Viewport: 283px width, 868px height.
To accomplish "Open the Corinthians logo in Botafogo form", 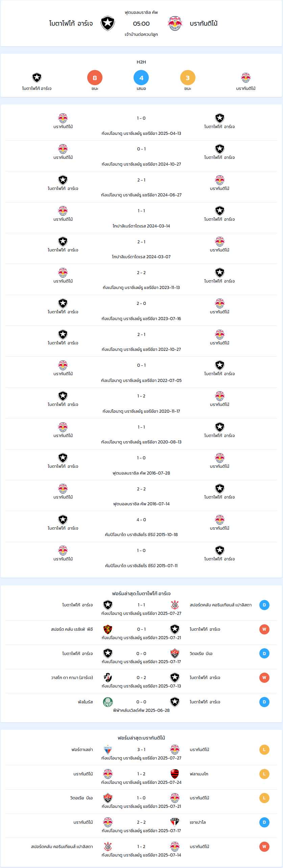I will pos(175,605).
